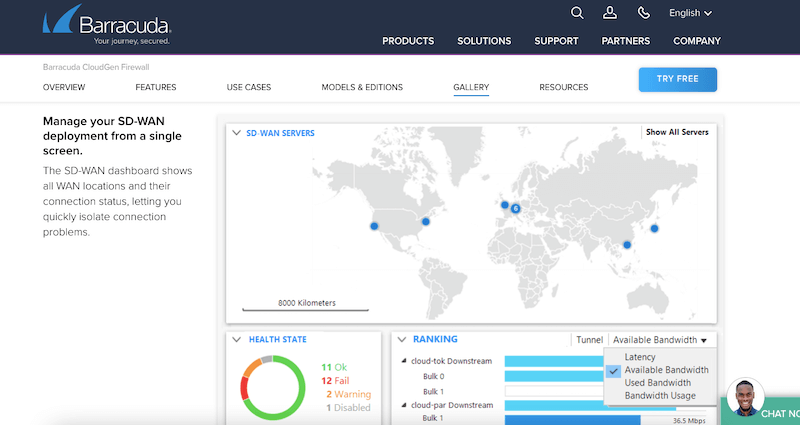Click the phone contact icon
Screen dimensions: 800x425
tap(644, 13)
